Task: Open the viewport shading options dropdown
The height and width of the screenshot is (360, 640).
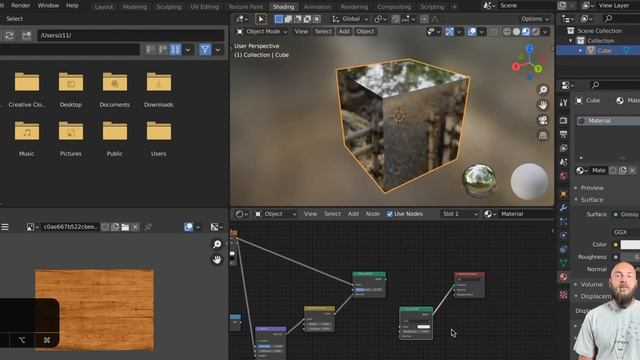Action: point(545,31)
